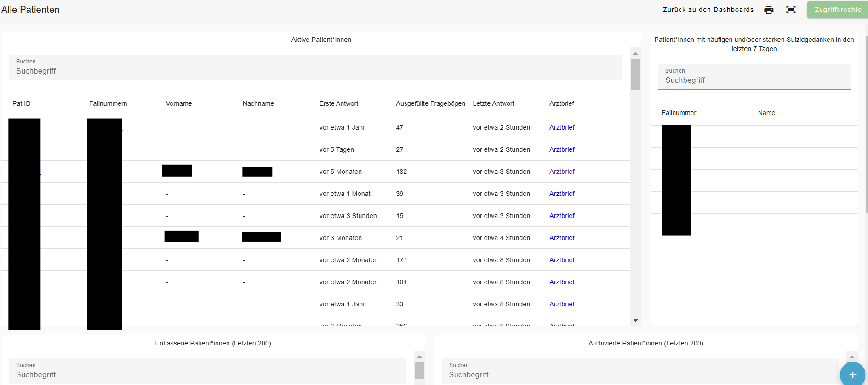Click the print icon in the header

tap(769, 10)
